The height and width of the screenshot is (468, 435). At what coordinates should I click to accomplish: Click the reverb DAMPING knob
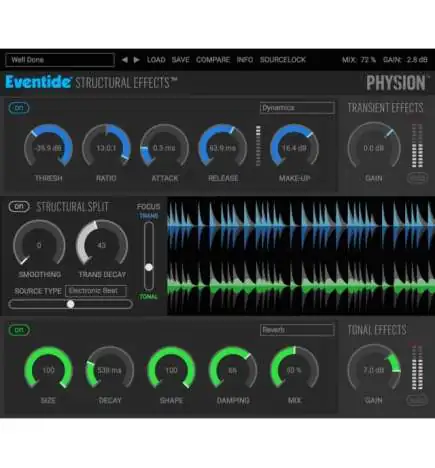(233, 368)
